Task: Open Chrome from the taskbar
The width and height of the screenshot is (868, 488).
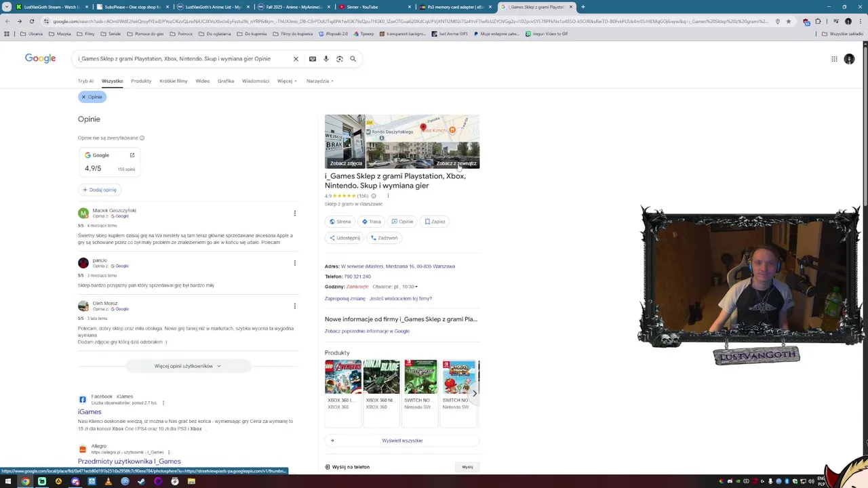Action: pos(25,481)
